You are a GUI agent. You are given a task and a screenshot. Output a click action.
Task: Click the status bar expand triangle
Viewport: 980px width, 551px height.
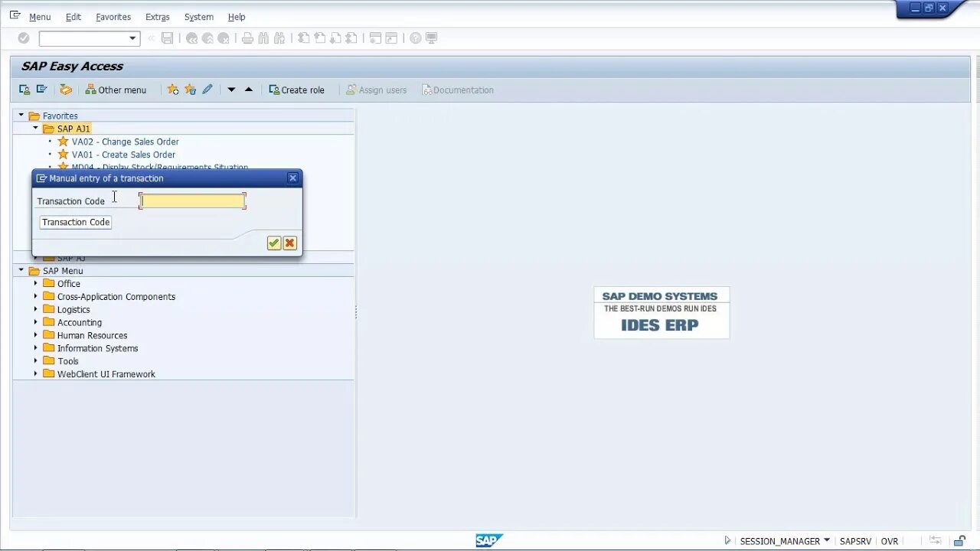pyautogui.click(x=728, y=540)
